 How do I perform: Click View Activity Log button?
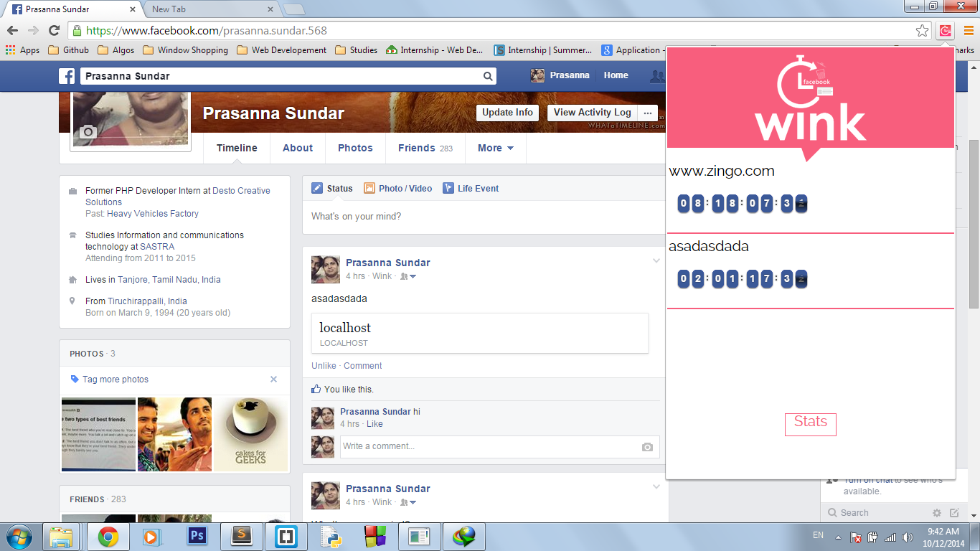[x=592, y=113]
